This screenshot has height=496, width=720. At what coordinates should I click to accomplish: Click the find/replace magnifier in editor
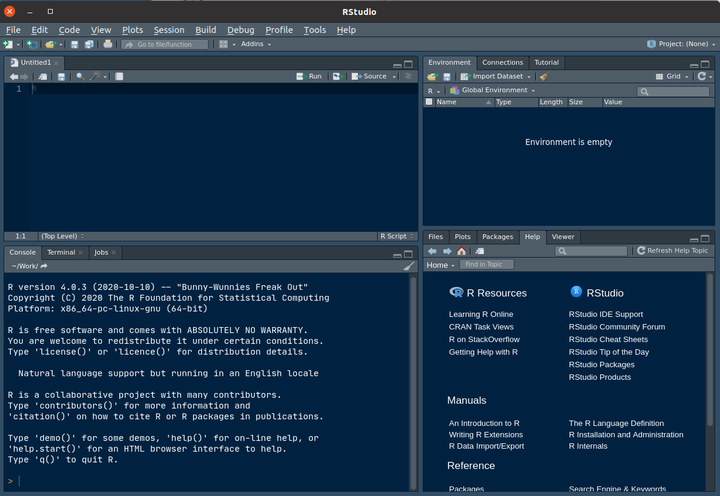80,76
